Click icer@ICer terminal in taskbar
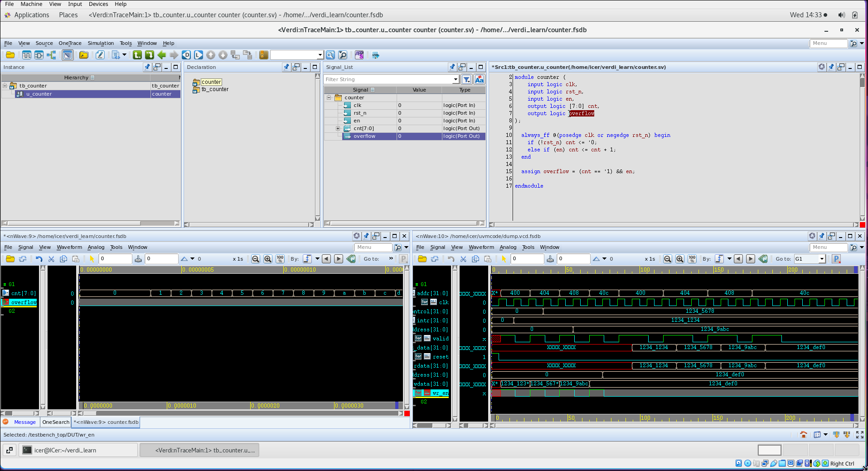Screen dimensions: 868x471 [78, 450]
